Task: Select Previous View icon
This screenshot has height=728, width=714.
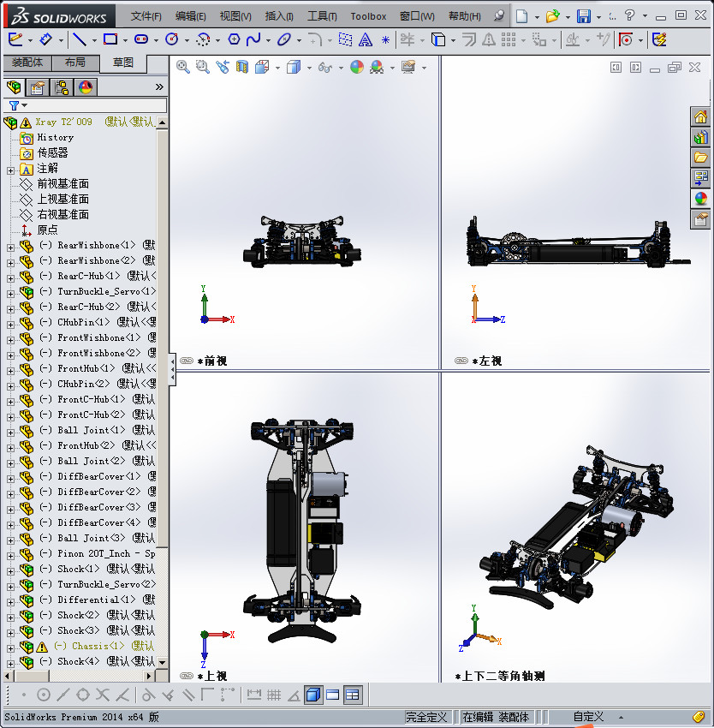Action: [223, 68]
